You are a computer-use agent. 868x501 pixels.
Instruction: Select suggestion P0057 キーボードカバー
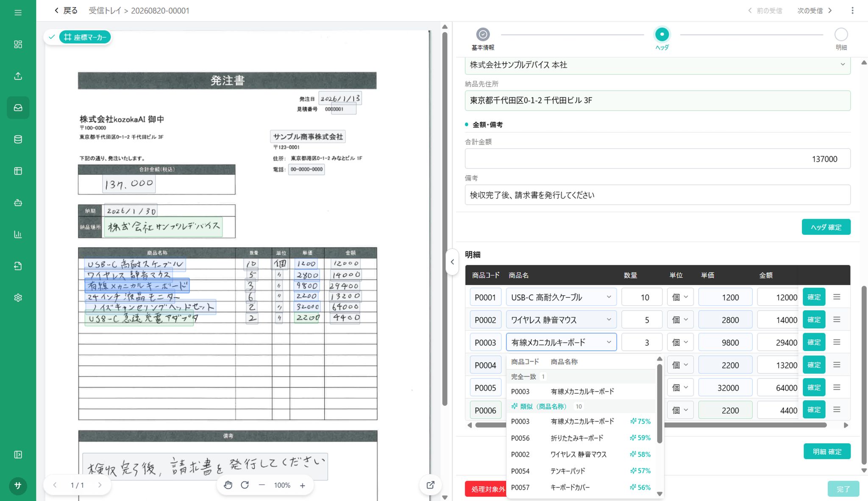pos(581,487)
